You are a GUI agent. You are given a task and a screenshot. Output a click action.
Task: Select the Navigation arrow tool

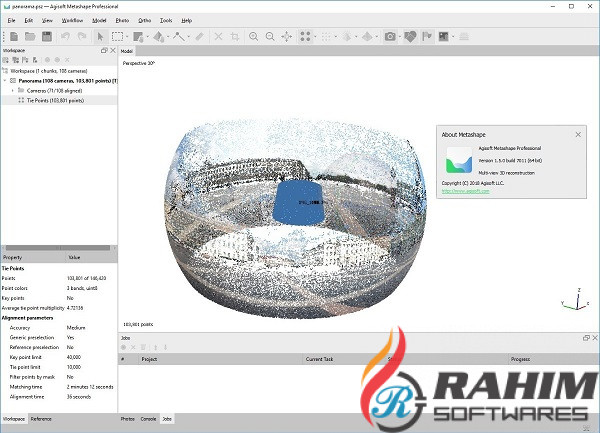[x=100, y=37]
